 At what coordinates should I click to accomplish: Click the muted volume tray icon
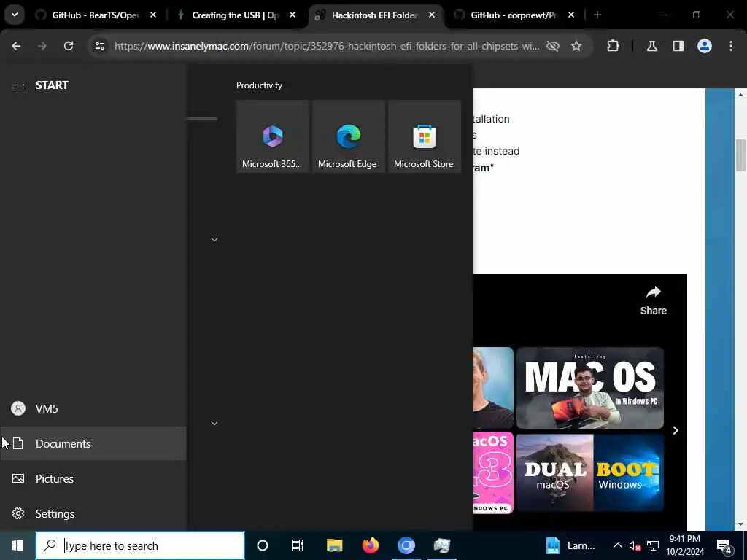[635, 545]
